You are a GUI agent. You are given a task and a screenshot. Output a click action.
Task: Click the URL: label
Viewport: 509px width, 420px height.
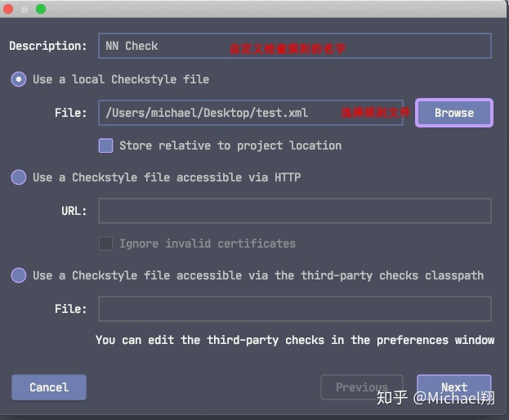click(x=74, y=211)
